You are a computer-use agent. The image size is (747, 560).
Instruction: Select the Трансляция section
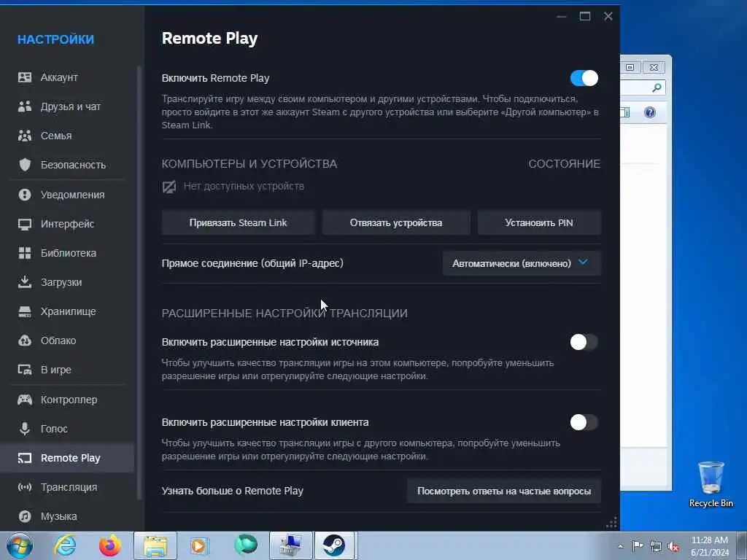pyautogui.click(x=67, y=487)
